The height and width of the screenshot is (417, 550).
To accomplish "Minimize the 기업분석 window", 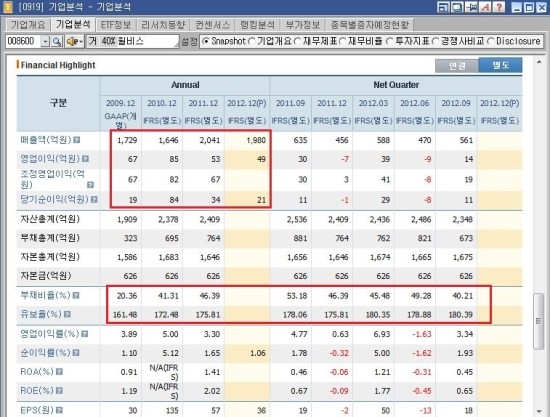I will pyautogui.click(x=516, y=7).
